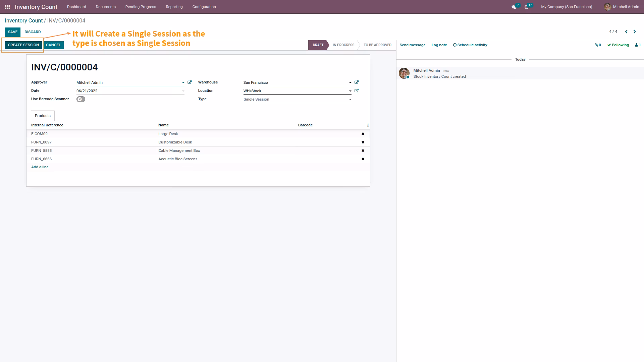Screen dimensions: 644x362
Task: Open company switcher My Company (San Francisco)
Action: pyautogui.click(x=567, y=7)
